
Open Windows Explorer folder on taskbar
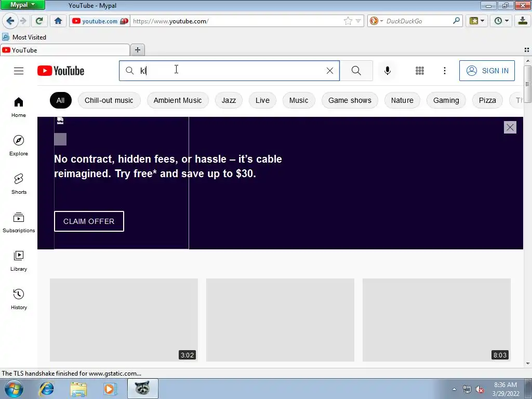point(78,389)
